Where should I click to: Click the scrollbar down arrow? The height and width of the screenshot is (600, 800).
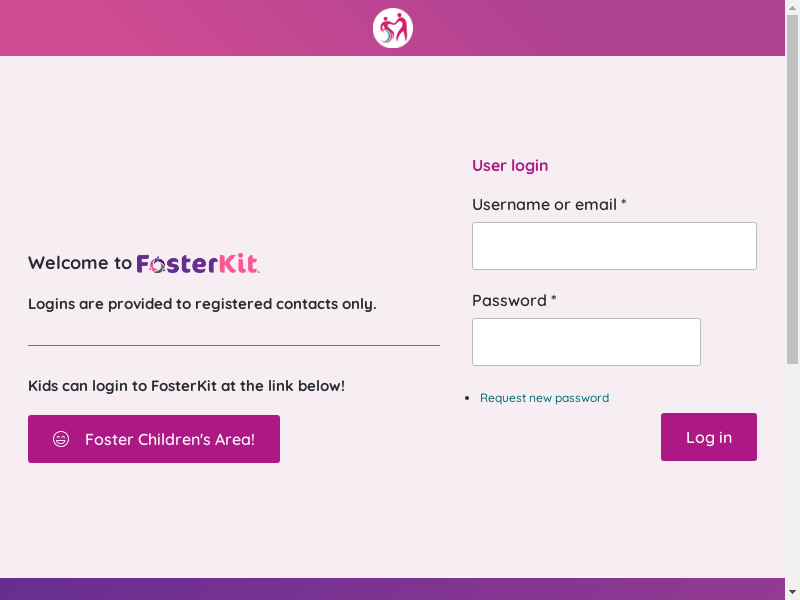point(792,593)
